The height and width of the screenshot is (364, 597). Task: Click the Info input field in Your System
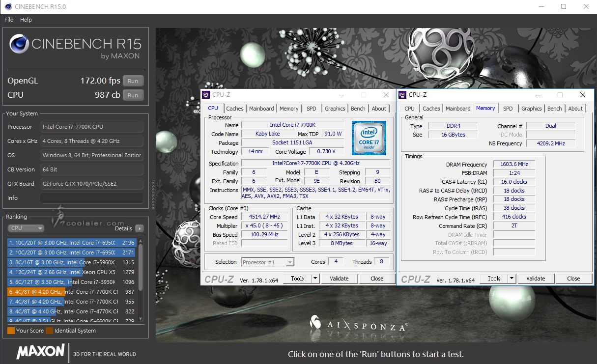92,198
